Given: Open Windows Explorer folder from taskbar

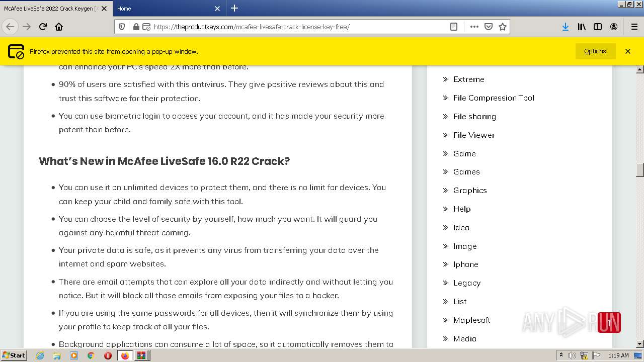Looking at the screenshot, I should [57, 355].
